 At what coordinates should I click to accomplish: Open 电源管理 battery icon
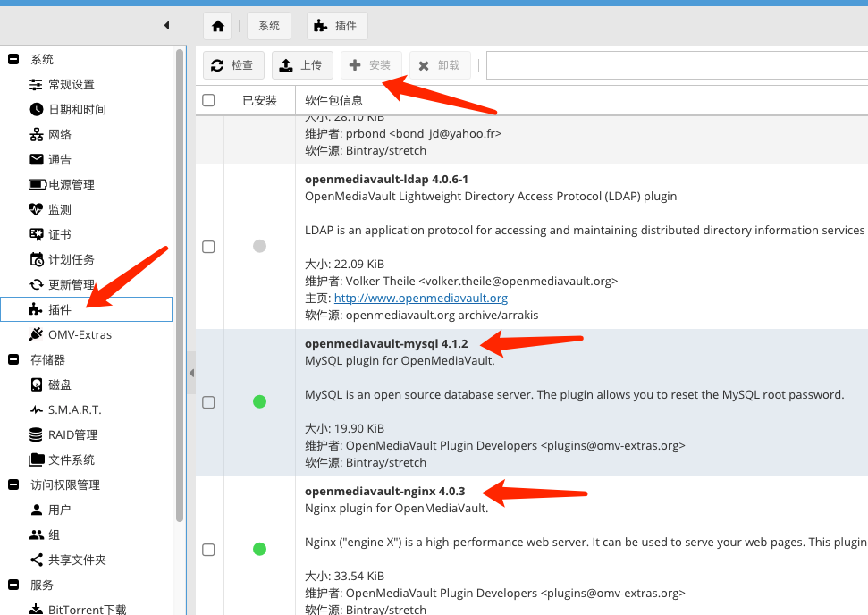pyautogui.click(x=38, y=184)
